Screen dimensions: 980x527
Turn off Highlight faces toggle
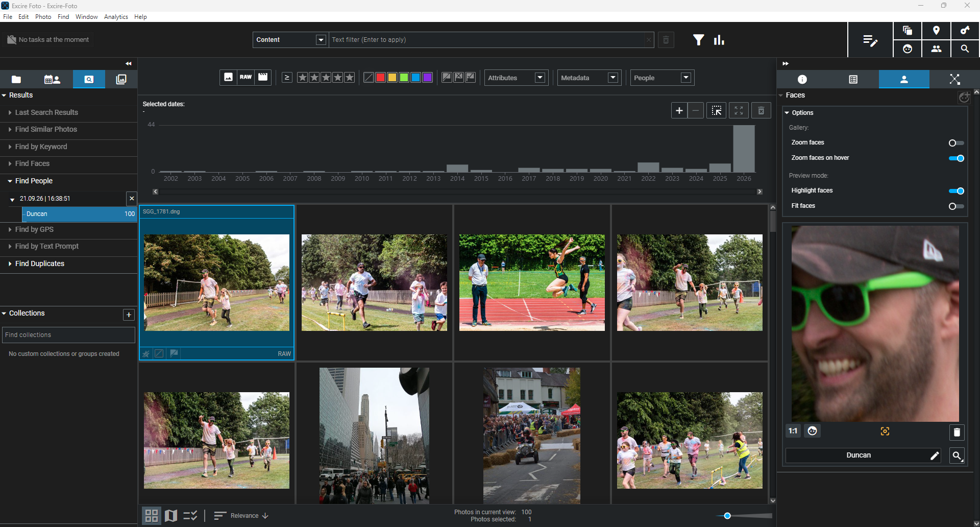(956, 191)
